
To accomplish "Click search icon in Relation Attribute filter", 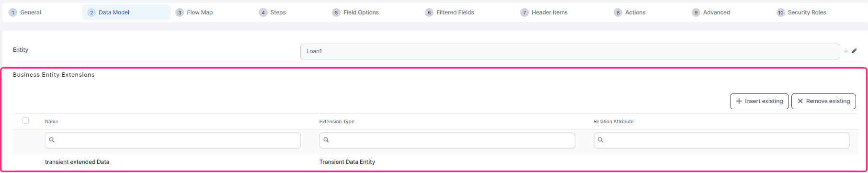I will pos(601,140).
